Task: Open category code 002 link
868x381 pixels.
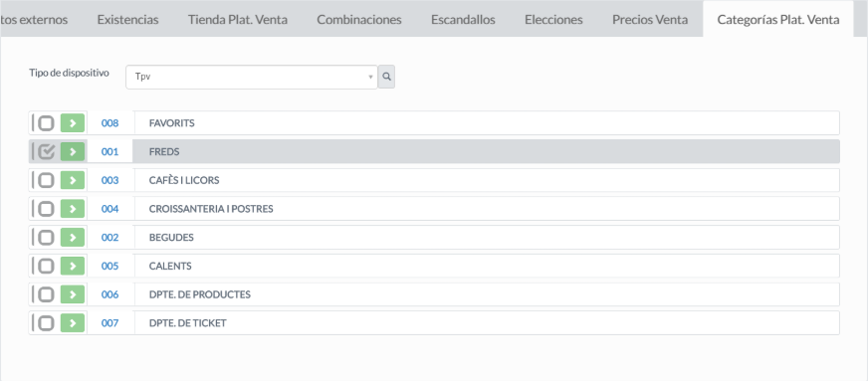Action: (109, 237)
